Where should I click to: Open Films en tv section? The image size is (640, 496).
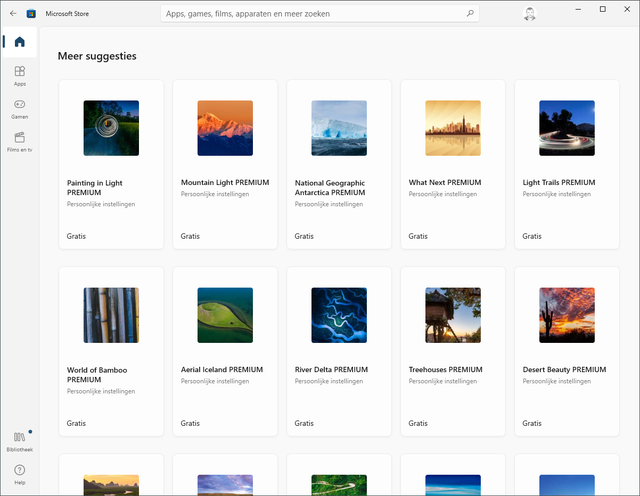pyautogui.click(x=19, y=141)
